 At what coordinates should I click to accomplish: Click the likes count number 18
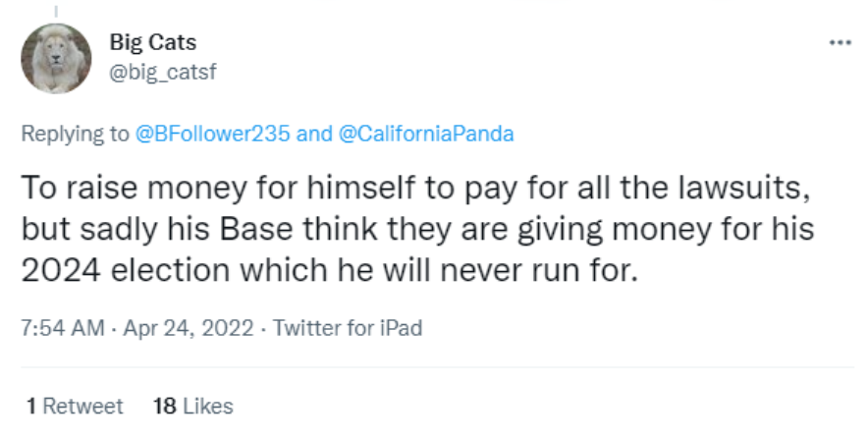click(x=164, y=406)
